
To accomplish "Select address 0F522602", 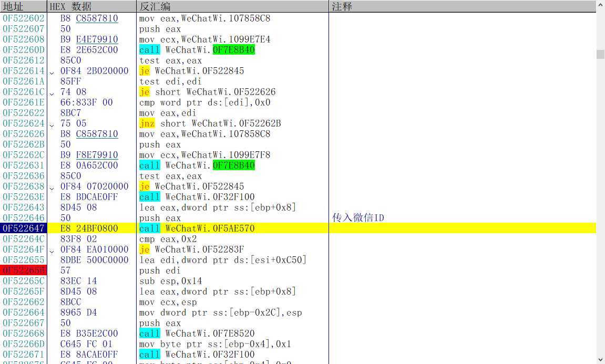I will pyautogui.click(x=24, y=18).
